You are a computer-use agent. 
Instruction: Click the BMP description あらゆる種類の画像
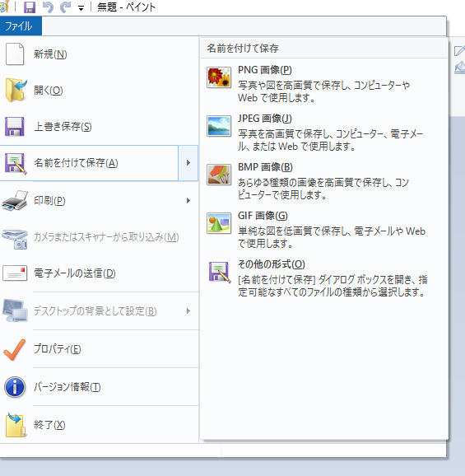click(323, 189)
